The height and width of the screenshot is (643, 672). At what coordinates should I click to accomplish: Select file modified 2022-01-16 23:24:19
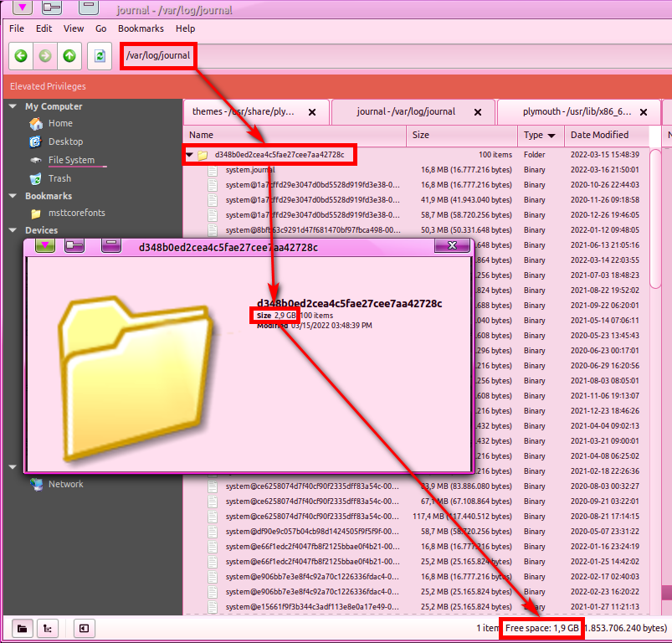click(x=417, y=547)
